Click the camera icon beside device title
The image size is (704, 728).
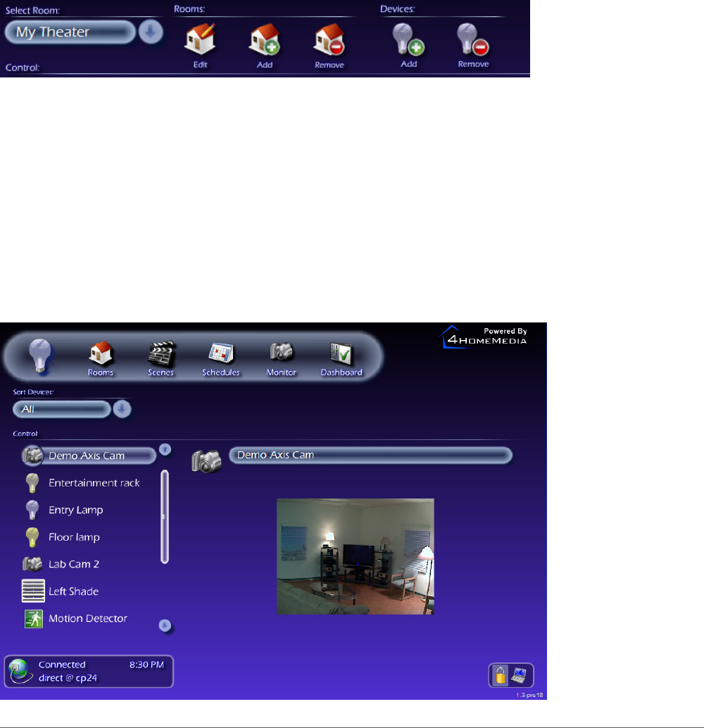206,461
